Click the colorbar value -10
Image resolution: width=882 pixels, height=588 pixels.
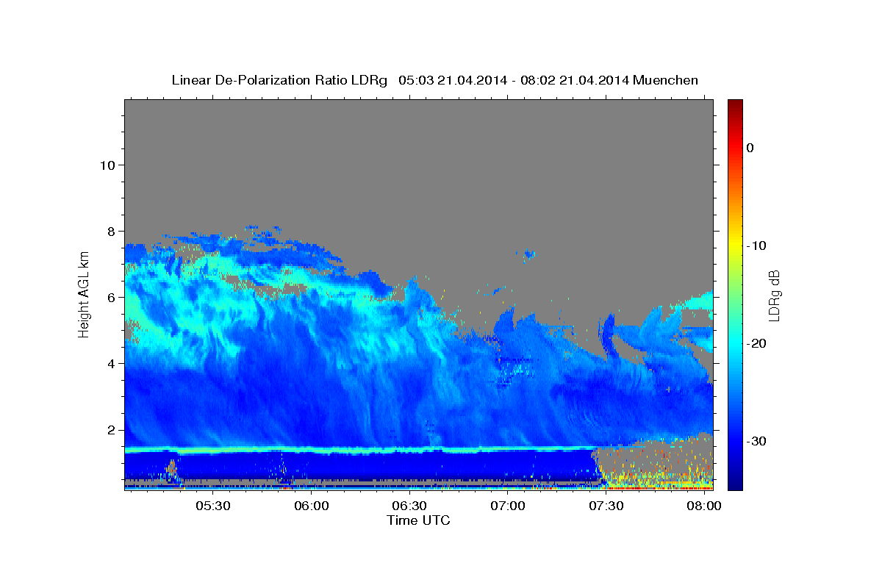756,245
